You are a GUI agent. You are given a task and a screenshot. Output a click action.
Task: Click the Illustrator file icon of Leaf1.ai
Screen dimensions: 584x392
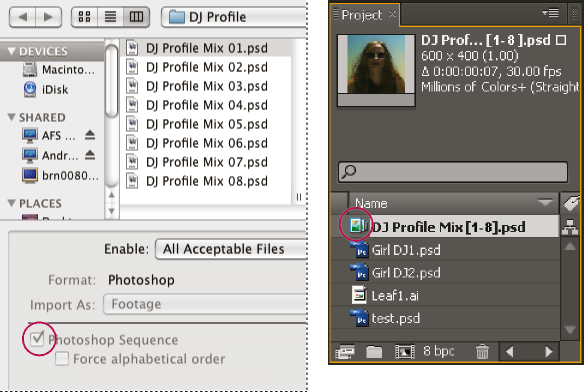[x=359, y=295]
